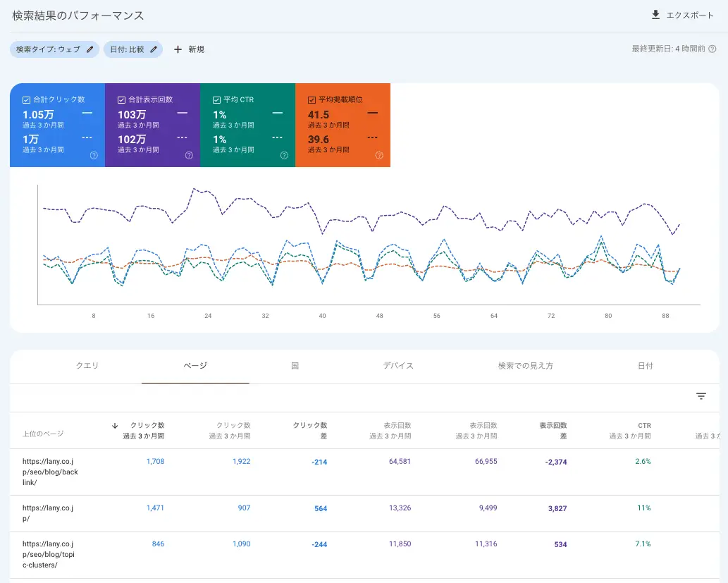This screenshot has width=728, height=583.
Task: Toggle the 平均掲載順位 checkbox
Action: (x=312, y=100)
